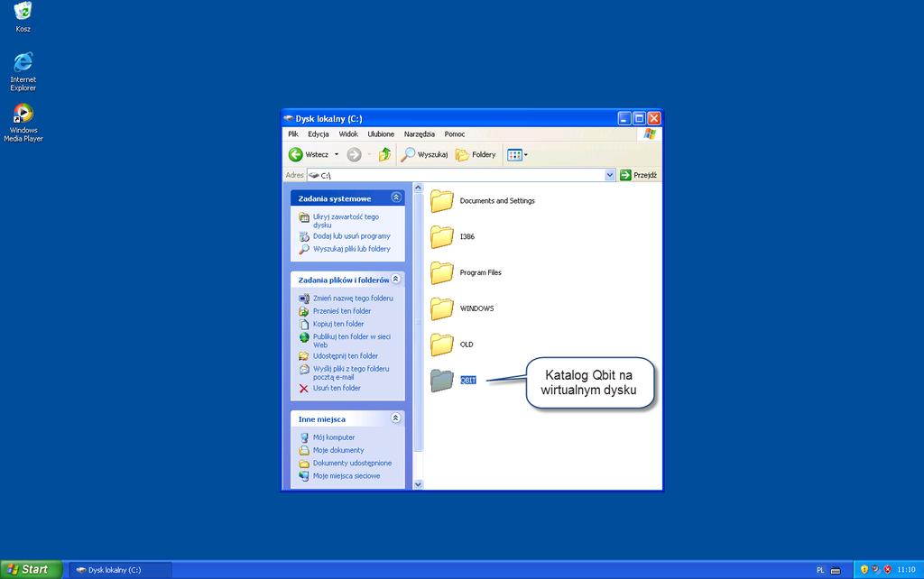Expand the address bar dropdown
Image resolution: width=924 pixels, height=579 pixels.
[x=610, y=175]
